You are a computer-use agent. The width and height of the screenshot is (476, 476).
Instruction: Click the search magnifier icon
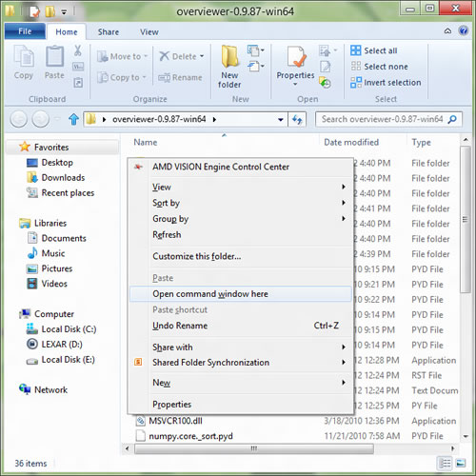pos(452,119)
